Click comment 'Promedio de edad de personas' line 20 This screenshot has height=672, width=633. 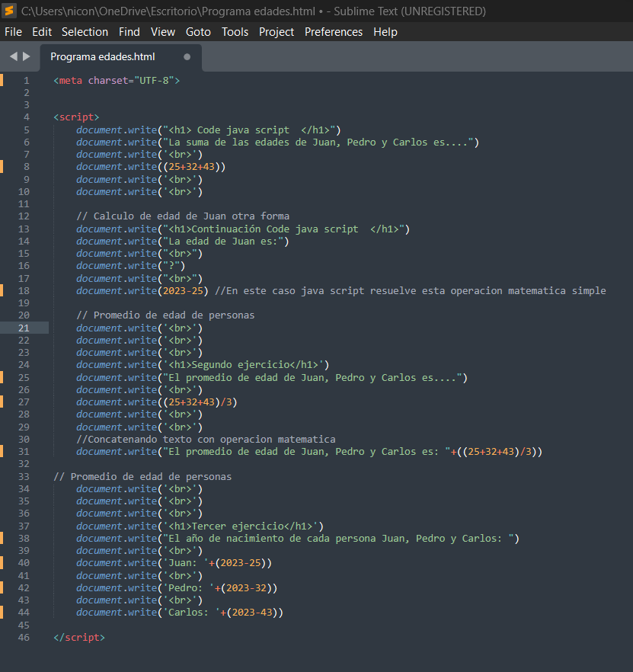click(x=165, y=315)
